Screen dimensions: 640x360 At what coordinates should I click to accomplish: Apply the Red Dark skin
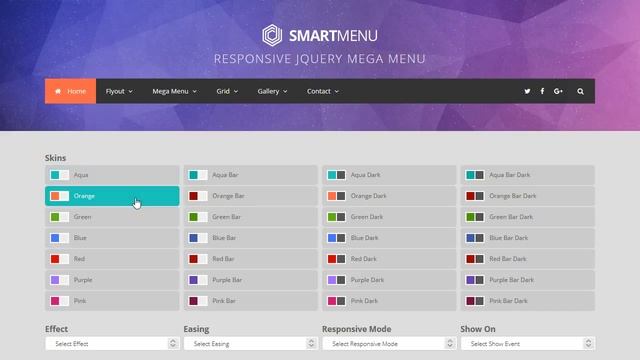389,259
